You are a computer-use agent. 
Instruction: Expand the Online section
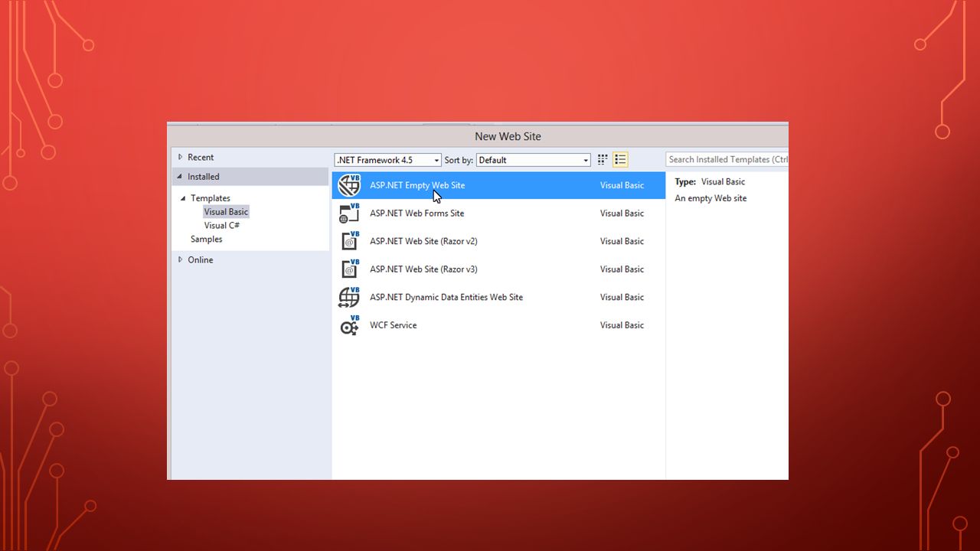(181, 259)
